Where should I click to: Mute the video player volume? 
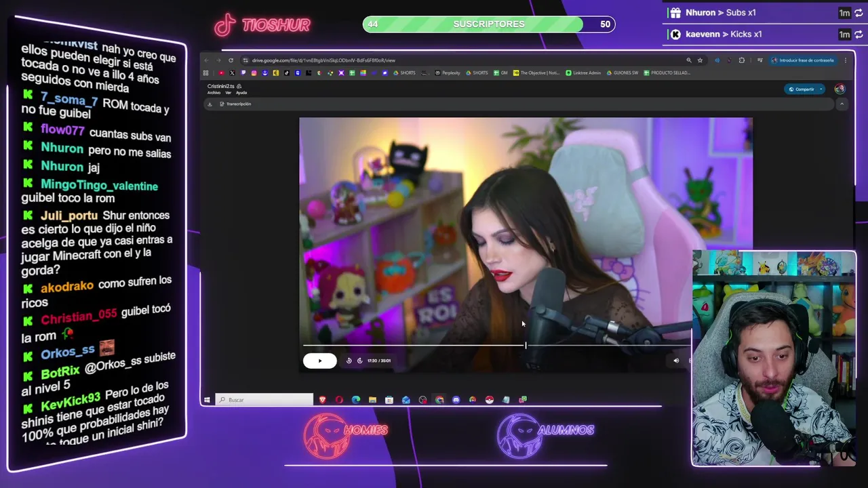click(676, 361)
